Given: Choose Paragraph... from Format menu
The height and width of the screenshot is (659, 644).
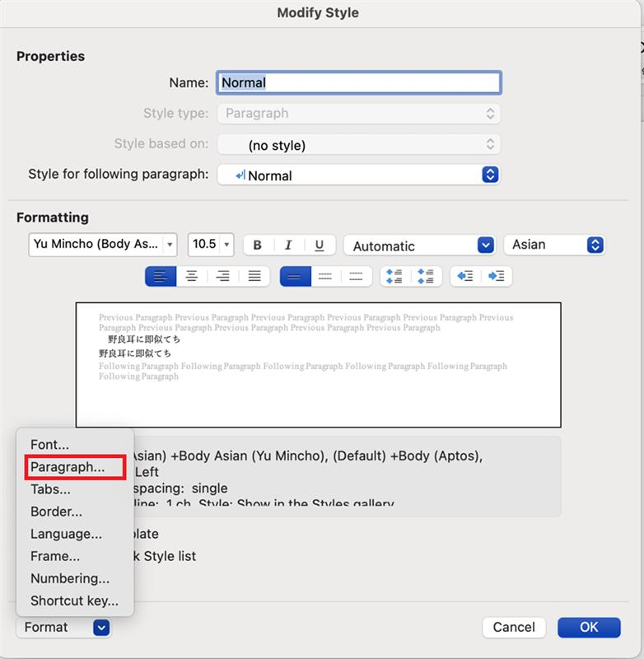Looking at the screenshot, I should coord(75,467).
